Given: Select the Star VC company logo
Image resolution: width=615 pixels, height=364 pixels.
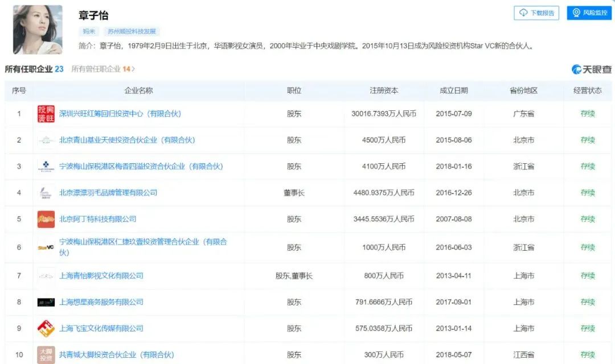Looking at the screenshot, I should tap(46, 247).
